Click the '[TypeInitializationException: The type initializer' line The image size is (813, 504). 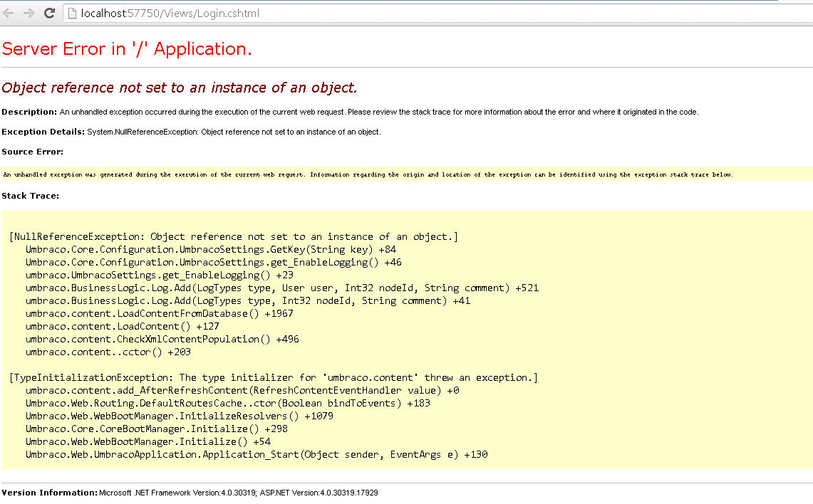(x=273, y=377)
